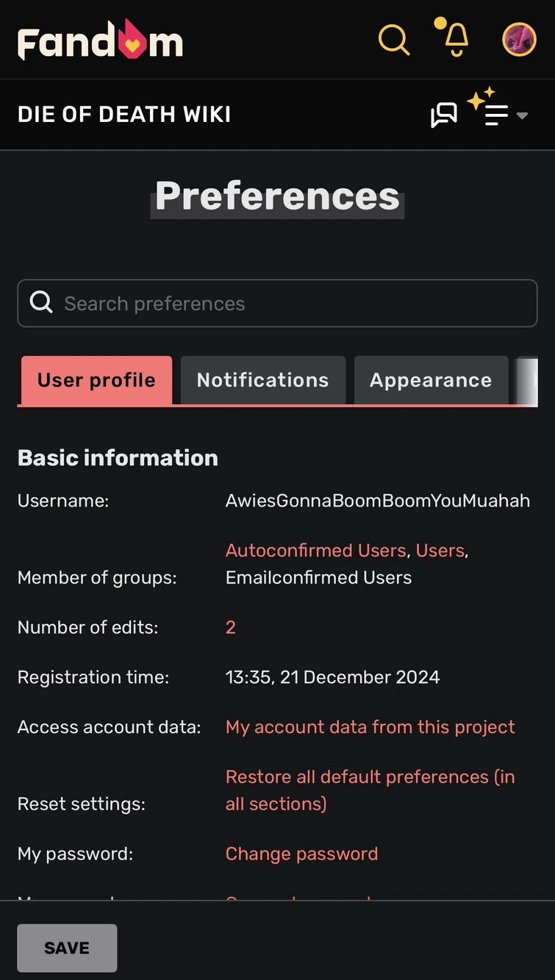Image resolution: width=555 pixels, height=980 pixels.
Task: Expand the wiki navigation menu with sparkles
Action: tap(490, 109)
